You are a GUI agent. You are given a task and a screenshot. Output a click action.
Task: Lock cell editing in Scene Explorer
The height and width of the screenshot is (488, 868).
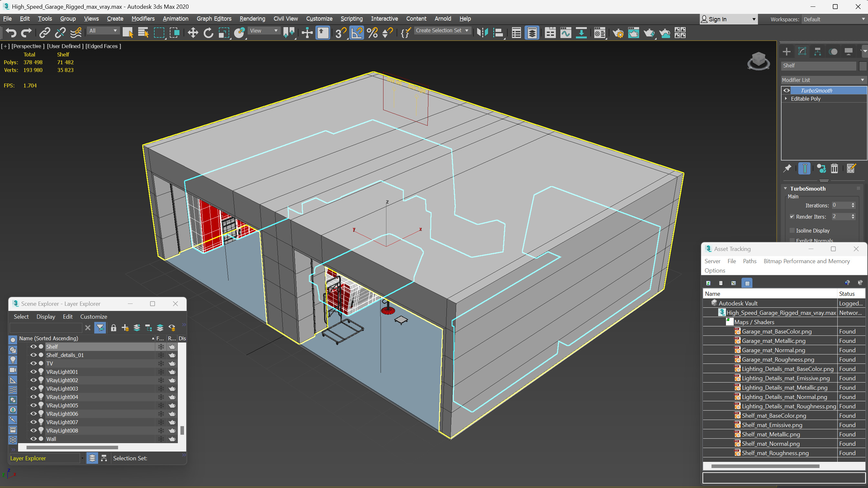pyautogui.click(x=114, y=328)
